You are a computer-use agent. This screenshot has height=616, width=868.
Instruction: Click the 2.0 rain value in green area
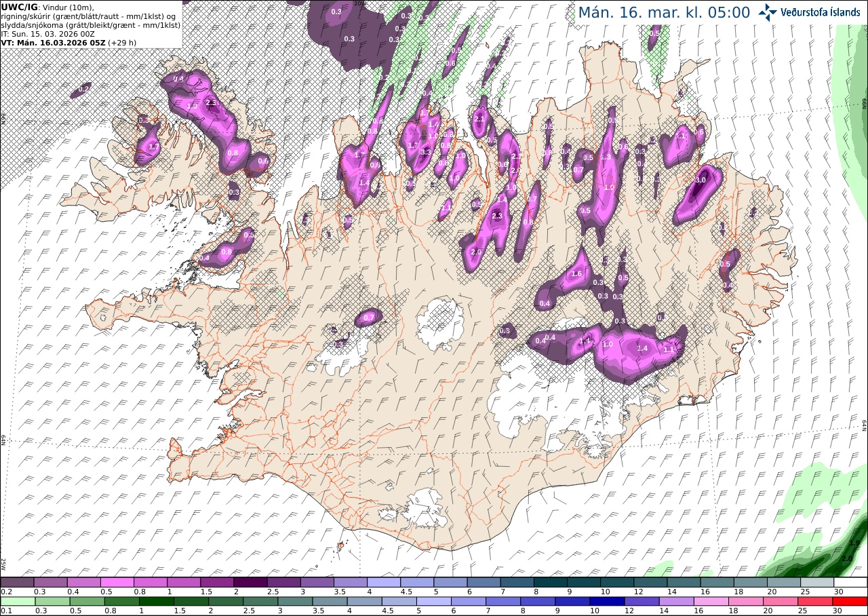click(847, 558)
